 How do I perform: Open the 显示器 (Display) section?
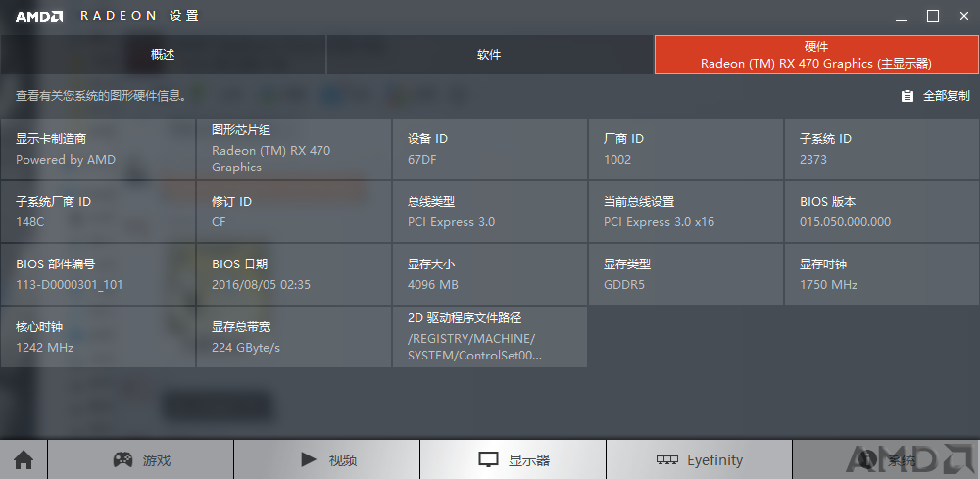coord(514,460)
